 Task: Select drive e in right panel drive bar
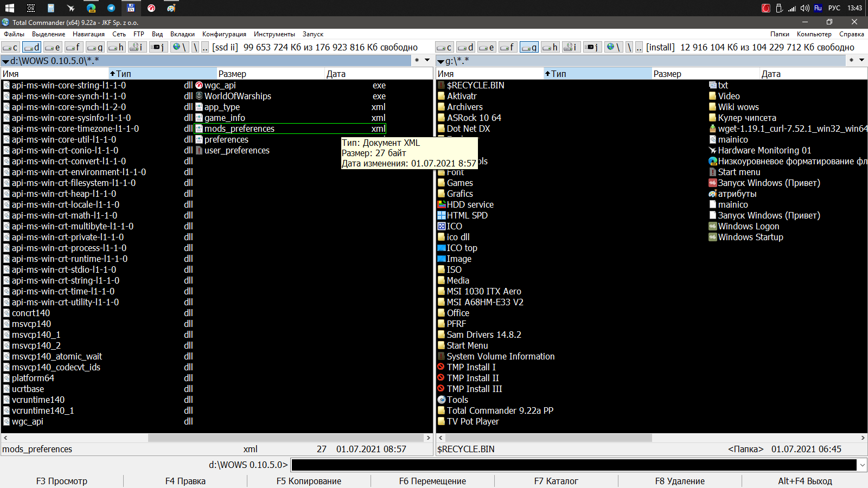[x=487, y=47]
